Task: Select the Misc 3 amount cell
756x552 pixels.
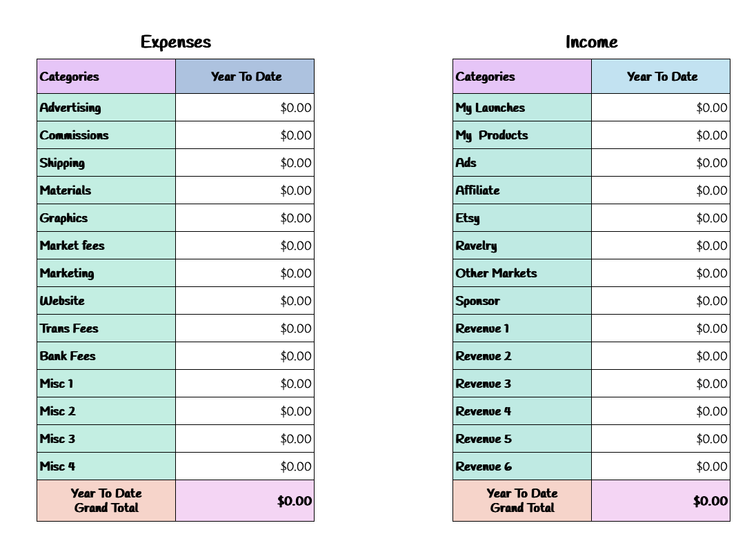Action: [x=245, y=439]
